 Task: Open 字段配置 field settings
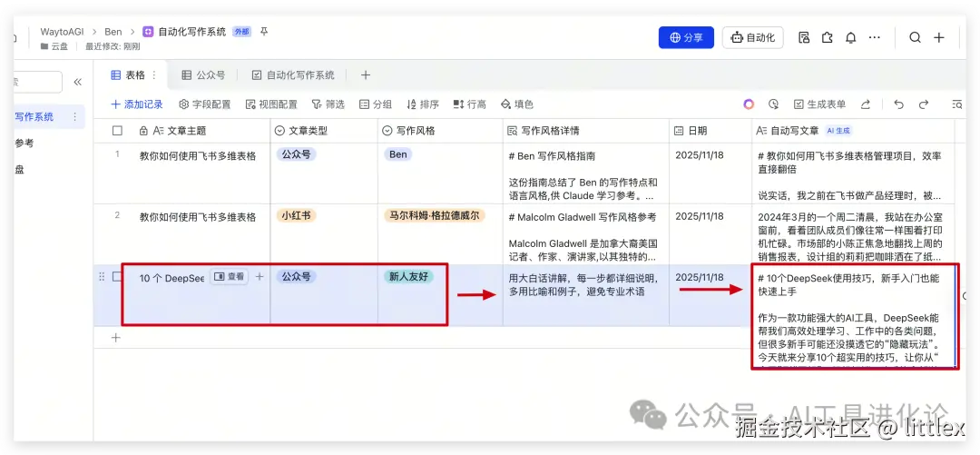coord(205,104)
